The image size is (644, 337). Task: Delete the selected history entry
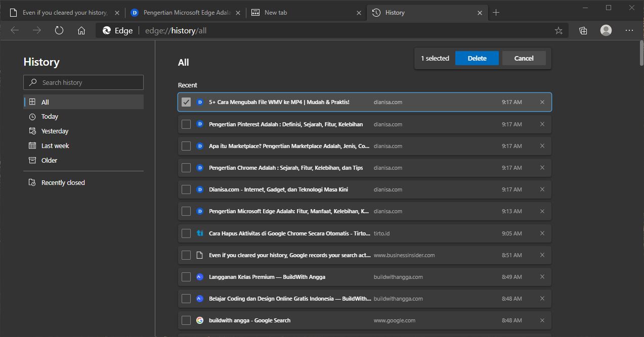pos(476,58)
